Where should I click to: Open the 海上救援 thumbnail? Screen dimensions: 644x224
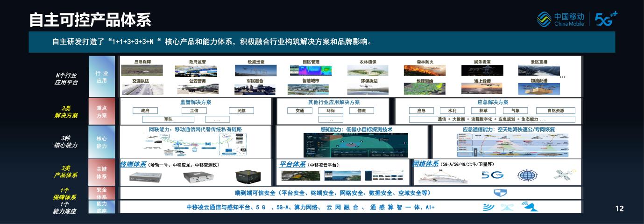pyautogui.click(x=482, y=89)
